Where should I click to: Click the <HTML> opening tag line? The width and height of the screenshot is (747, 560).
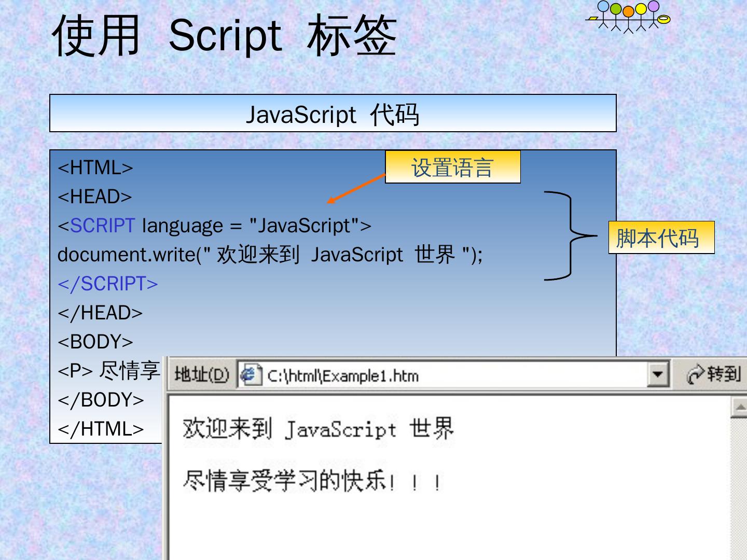(95, 167)
